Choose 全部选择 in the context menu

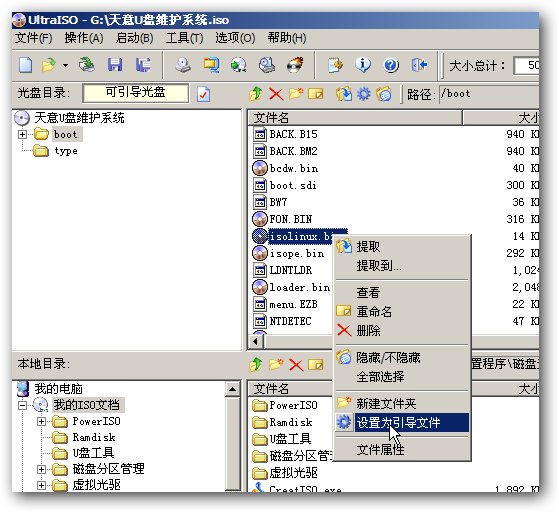(x=402, y=377)
